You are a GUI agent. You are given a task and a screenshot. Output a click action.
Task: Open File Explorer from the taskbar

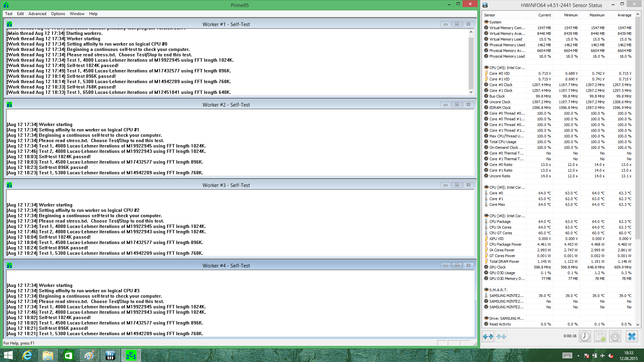point(48,355)
